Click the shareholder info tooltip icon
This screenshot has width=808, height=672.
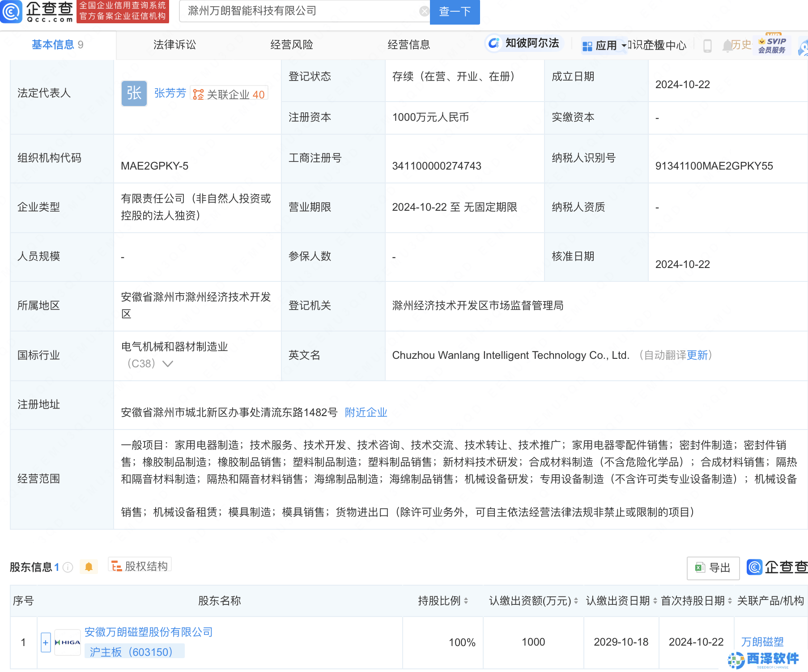68,567
